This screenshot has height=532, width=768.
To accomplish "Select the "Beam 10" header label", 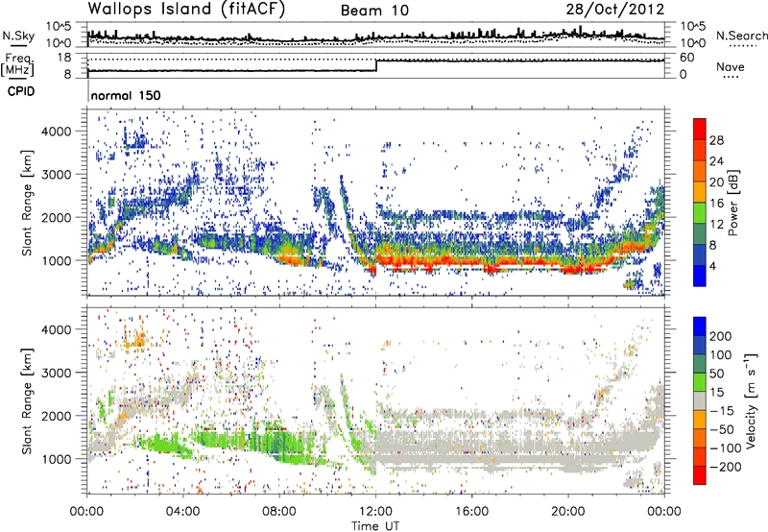I will (x=374, y=11).
